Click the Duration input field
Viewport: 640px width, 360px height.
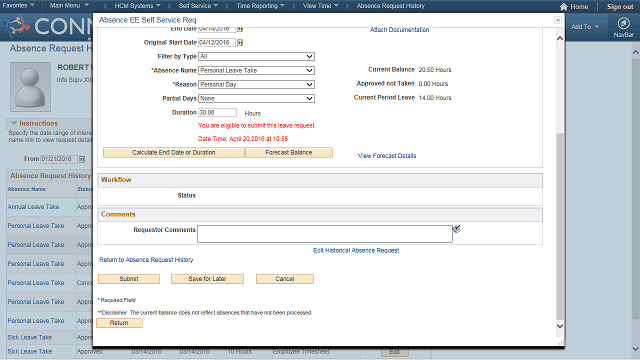click(x=218, y=113)
